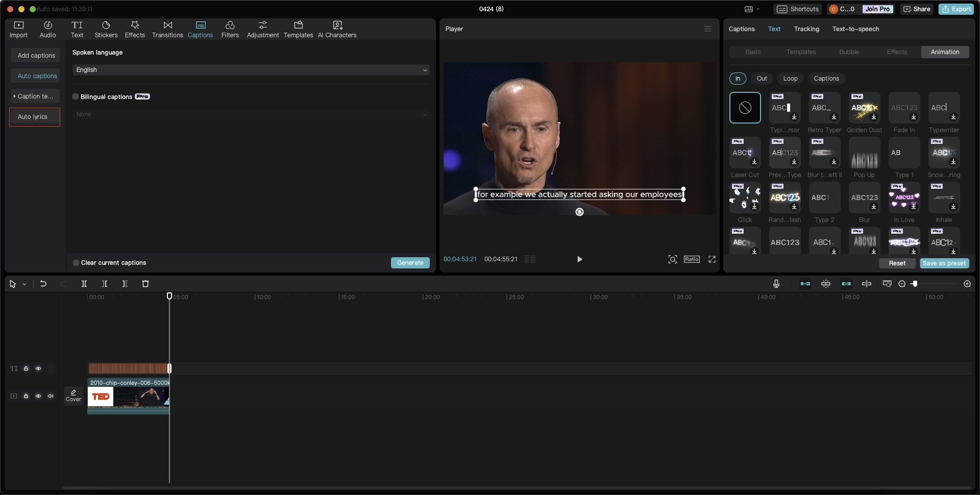Open the Adjustment panel
Screen dimensions: 980x495
click(x=263, y=30)
